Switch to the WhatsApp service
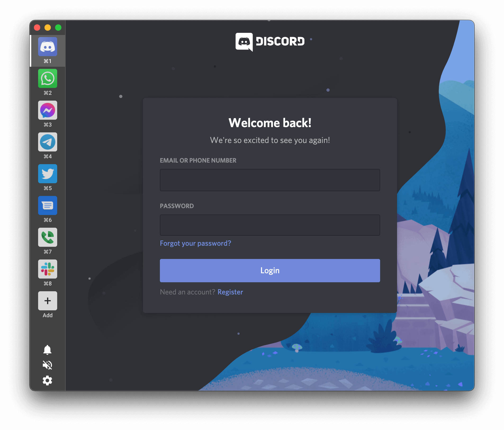This screenshot has width=504, height=430. point(48,79)
